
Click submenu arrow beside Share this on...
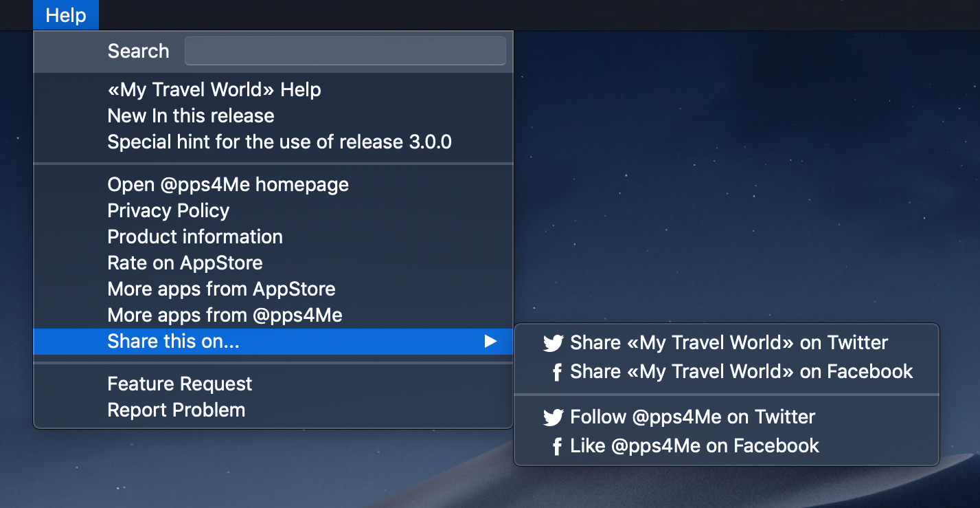[x=490, y=342]
